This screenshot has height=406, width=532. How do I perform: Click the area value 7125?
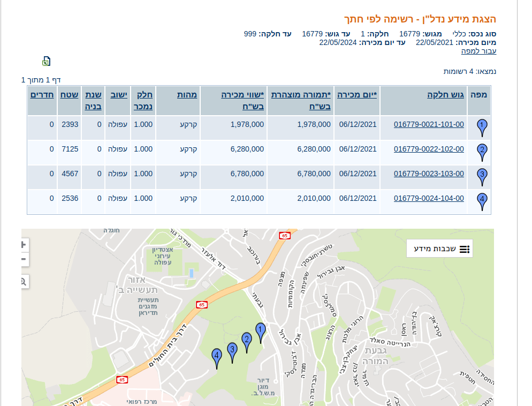(70, 149)
